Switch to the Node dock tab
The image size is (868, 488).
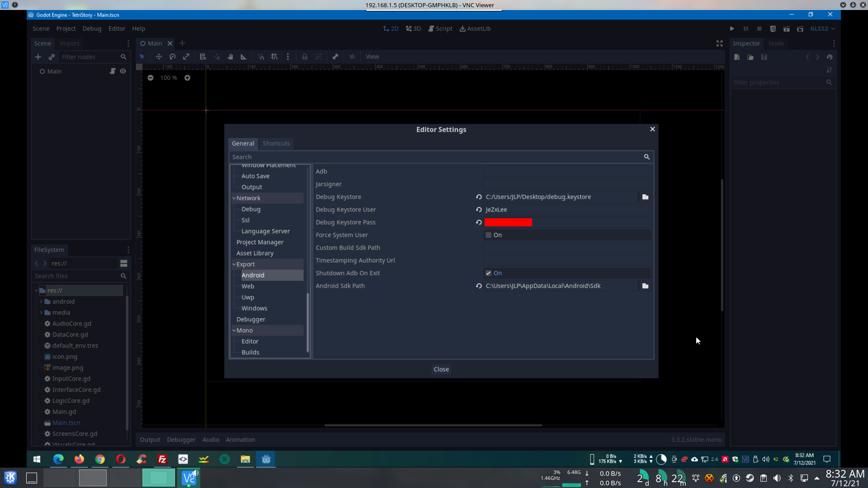(776, 43)
